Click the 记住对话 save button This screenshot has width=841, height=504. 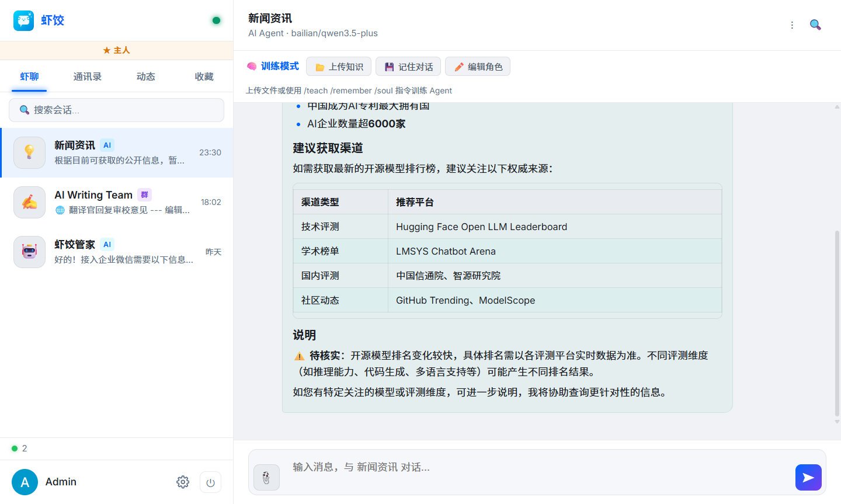[x=408, y=67]
